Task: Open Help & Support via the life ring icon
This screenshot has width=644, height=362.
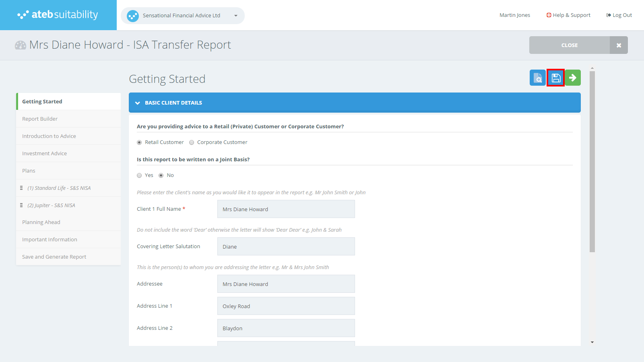Action: coord(548,15)
